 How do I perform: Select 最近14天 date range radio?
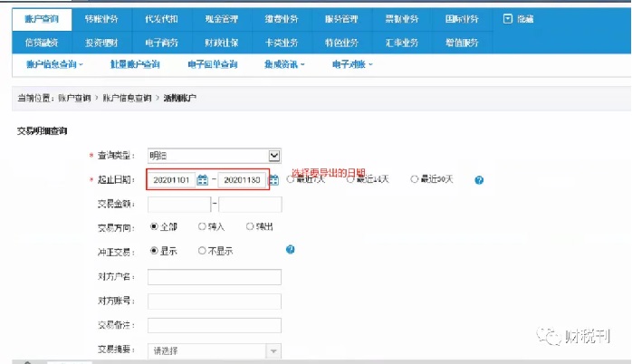click(x=350, y=179)
